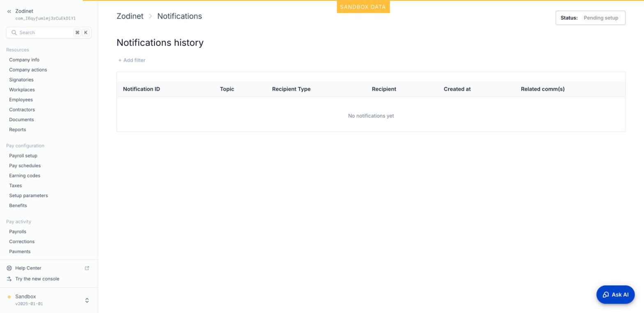Click the Notifications breadcrumb
The height and width of the screenshot is (313, 644).
click(179, 16)
